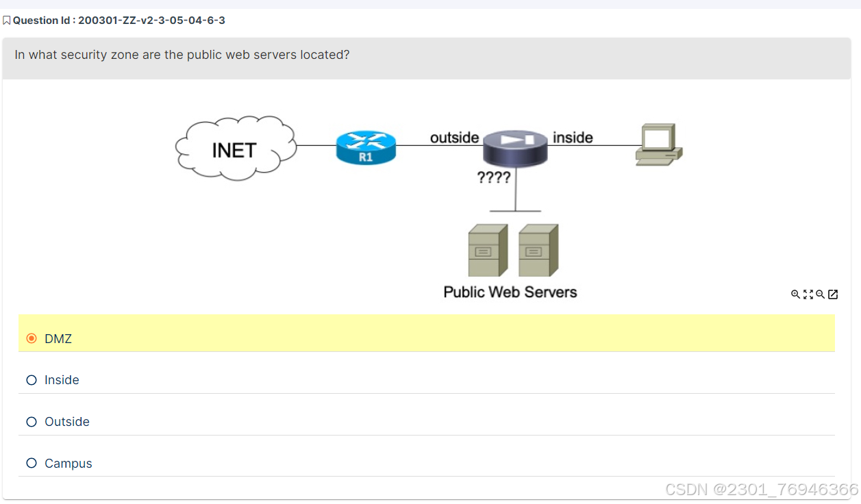The width and height of the screenshot is (861, 504).
Task: Choose the Inside answer option
Action: 31,380
